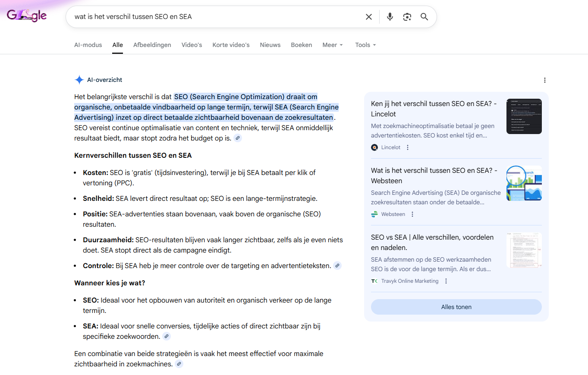Click the Google logo to return home
The height and width of the screenshot is (375, 588).
point(27,15)
